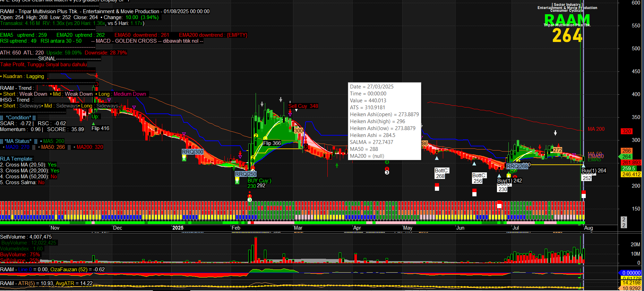Viewport: 644px width, 291px height.
Task: Click white down triangle beside Sell Cuy arrow
Action: (296, 110)
